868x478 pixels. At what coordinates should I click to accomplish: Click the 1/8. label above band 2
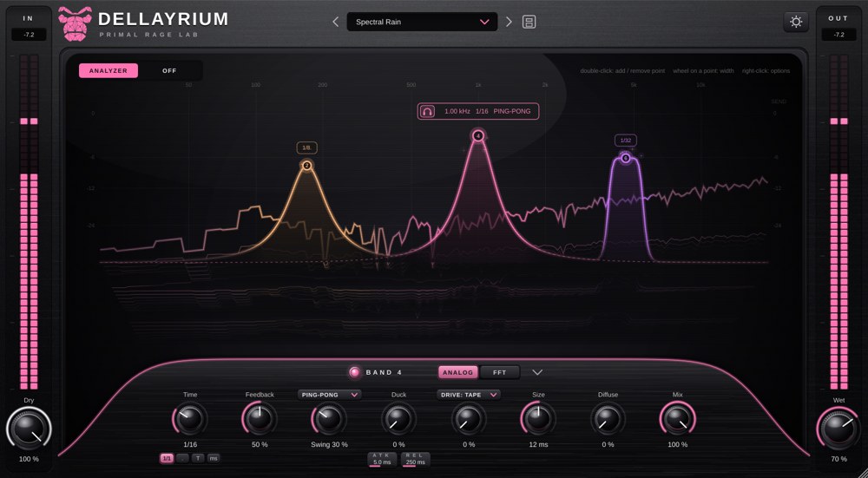[x=306, y=147]
